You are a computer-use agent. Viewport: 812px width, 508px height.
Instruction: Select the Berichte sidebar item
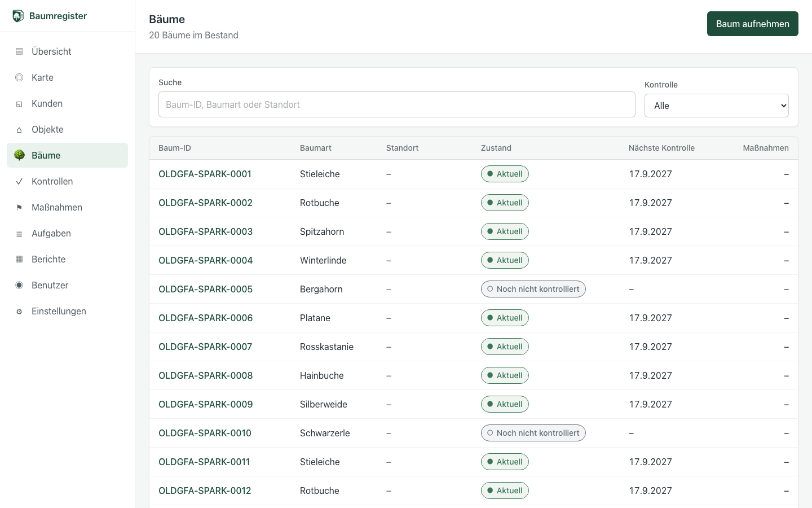pos(68,259)
